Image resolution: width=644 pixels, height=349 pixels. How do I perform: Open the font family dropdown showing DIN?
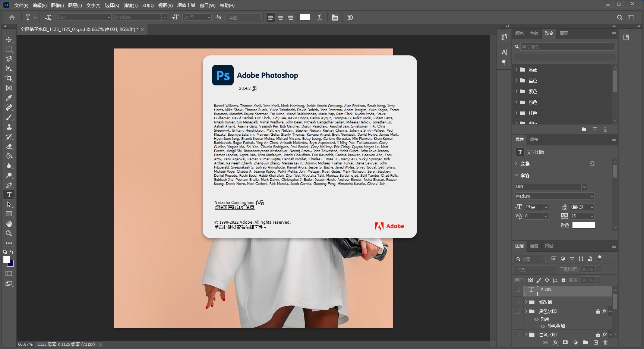click(x=585, y=186)
